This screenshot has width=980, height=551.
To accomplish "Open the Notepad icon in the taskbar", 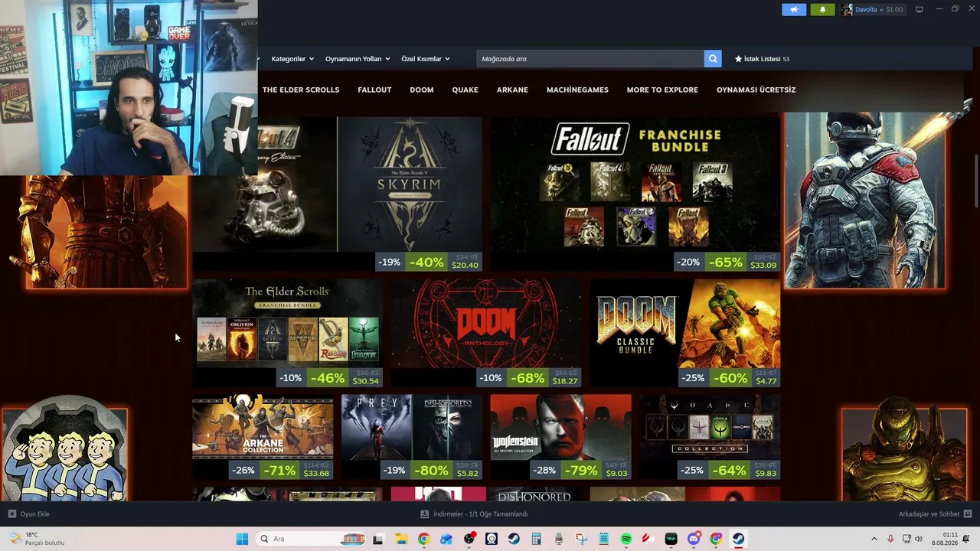I will tap(603, 539).
